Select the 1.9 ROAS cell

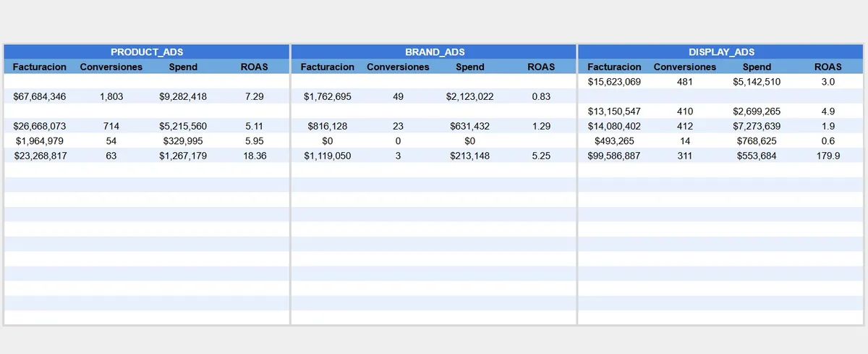[x=828, y=126]
